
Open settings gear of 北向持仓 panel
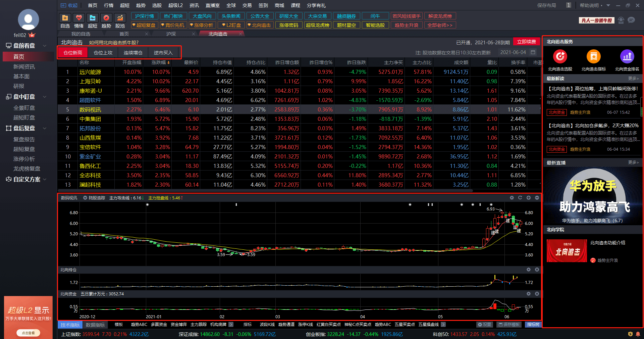click(529, 270)
